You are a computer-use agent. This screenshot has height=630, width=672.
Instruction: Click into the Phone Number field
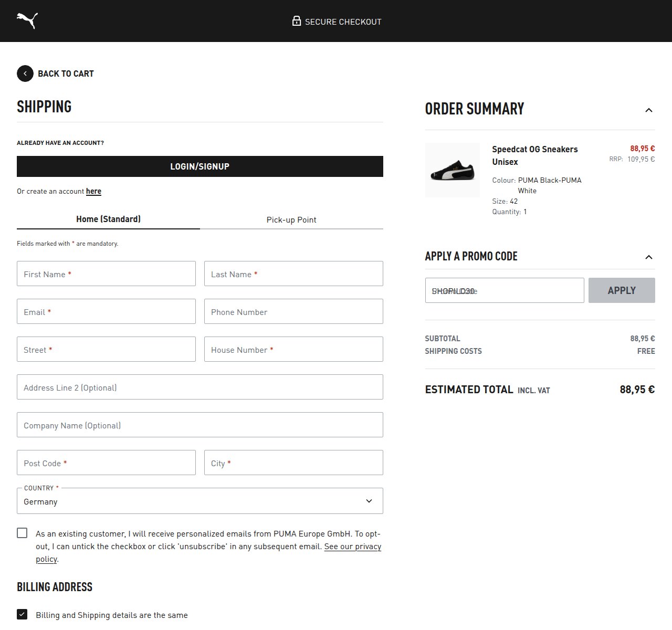[293, 311]
